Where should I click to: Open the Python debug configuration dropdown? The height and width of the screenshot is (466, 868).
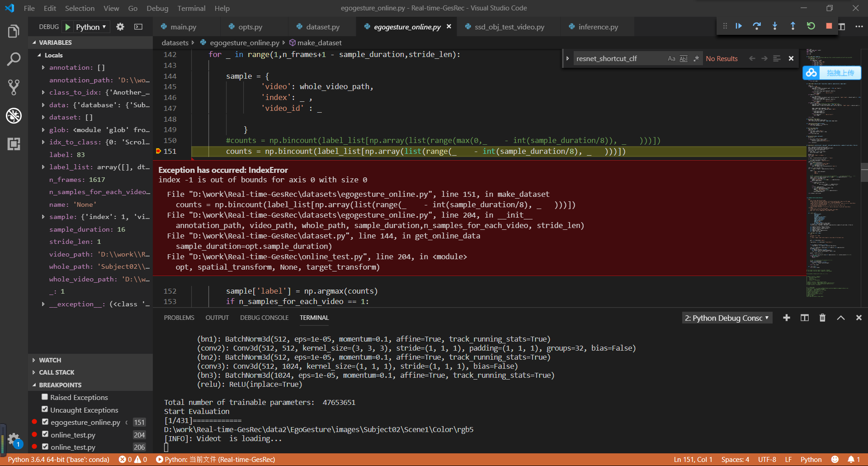click(x=91, y=27)
